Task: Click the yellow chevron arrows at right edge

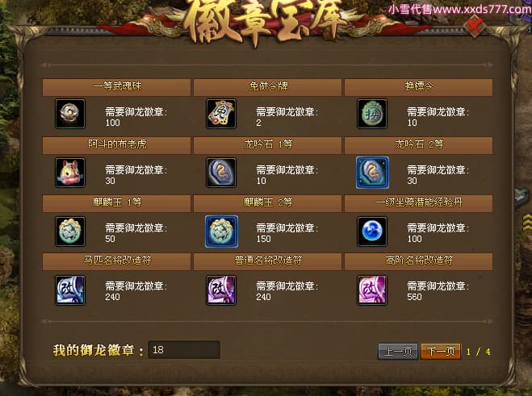Action: (x=527, y=223)
